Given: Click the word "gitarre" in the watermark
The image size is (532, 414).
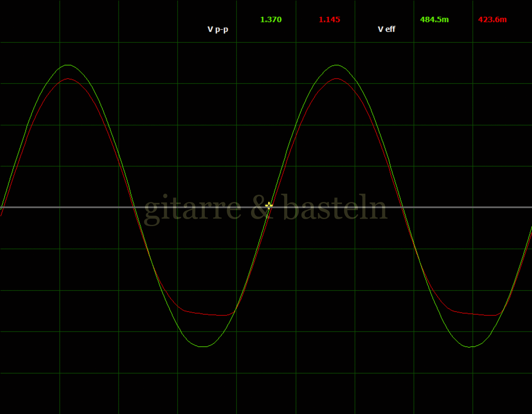Looking at the screenshot, I should 192,208.
